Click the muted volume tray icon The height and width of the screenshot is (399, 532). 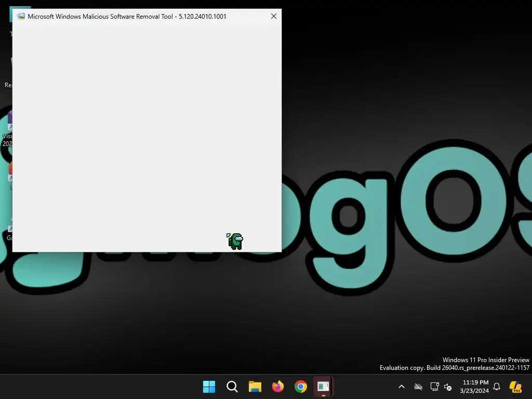pos(448,387)
